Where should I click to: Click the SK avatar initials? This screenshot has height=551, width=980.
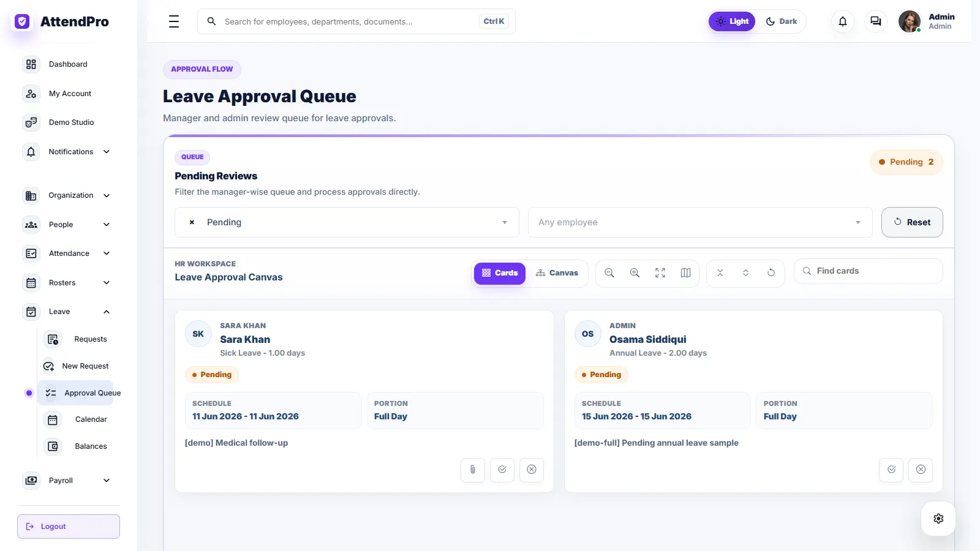(x=198, y=334)
